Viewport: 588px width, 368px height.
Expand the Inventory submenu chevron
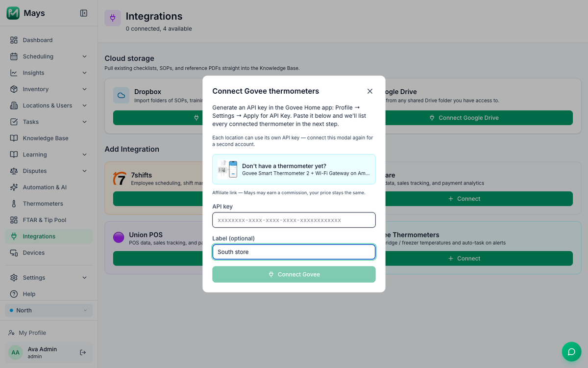[x=84, y=89]
